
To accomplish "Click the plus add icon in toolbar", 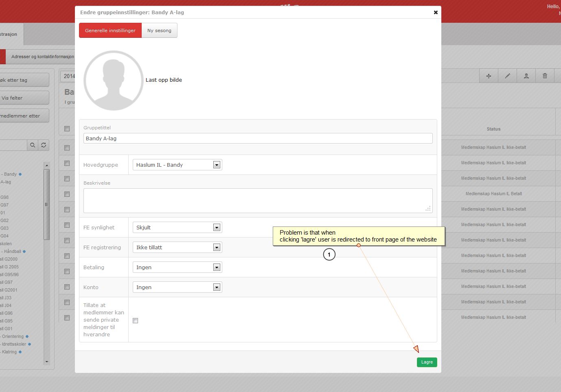I will (489, 76).
